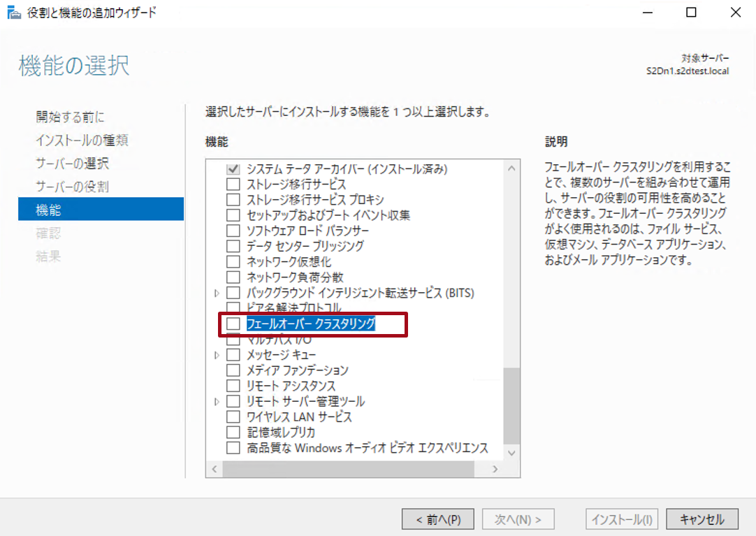Expand the メッセージ キュー tree node
Image resolution: width=756 pixels, height=536 pixels.
[x=217, y=356]
